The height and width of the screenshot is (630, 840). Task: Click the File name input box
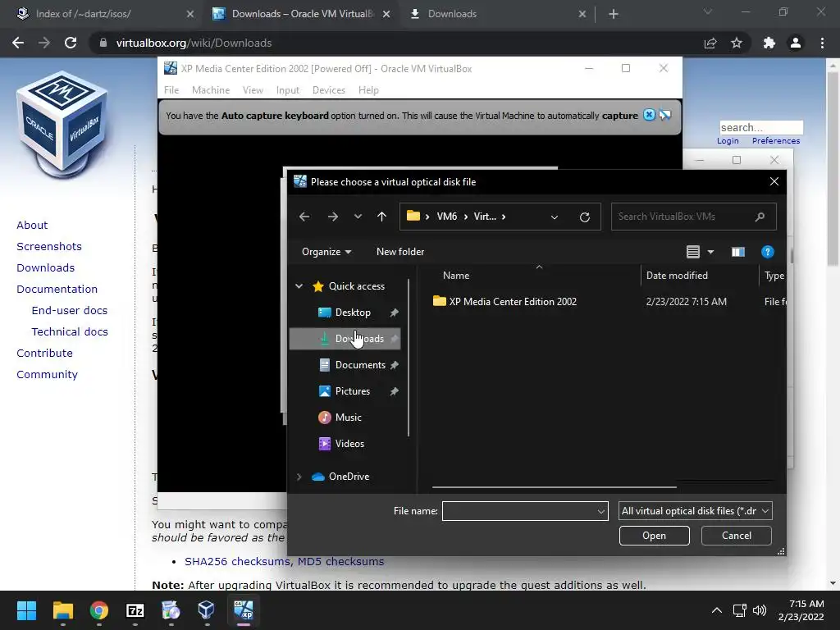click(519, 511)
